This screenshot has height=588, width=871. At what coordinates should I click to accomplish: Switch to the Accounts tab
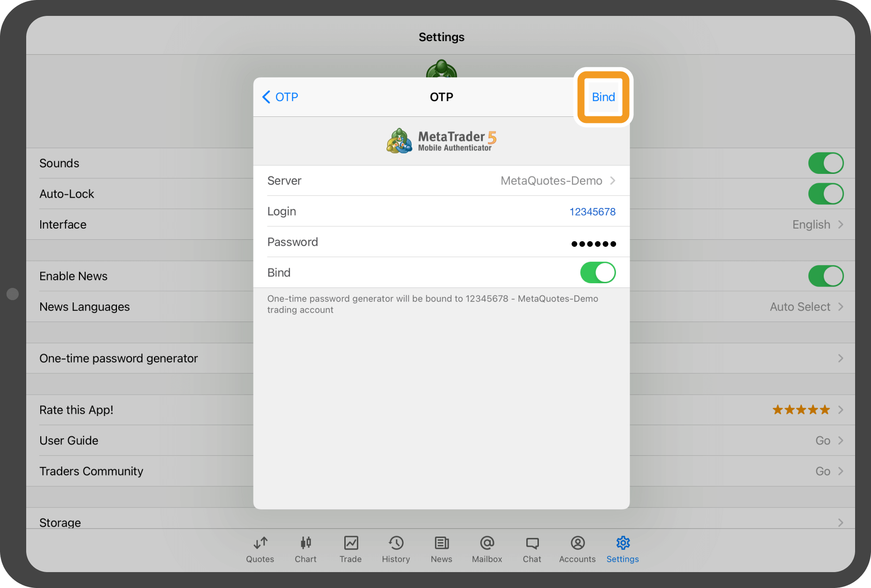point(577,549)
